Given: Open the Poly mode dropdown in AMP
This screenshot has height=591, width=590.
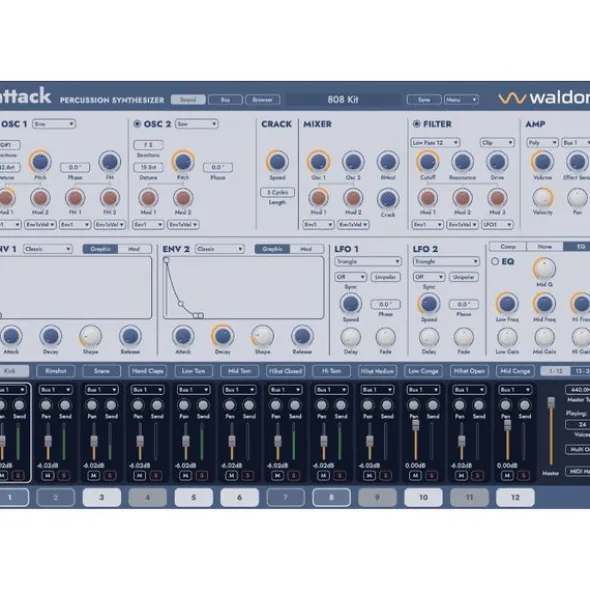Looking at the screenshot, I should point(542,142).
